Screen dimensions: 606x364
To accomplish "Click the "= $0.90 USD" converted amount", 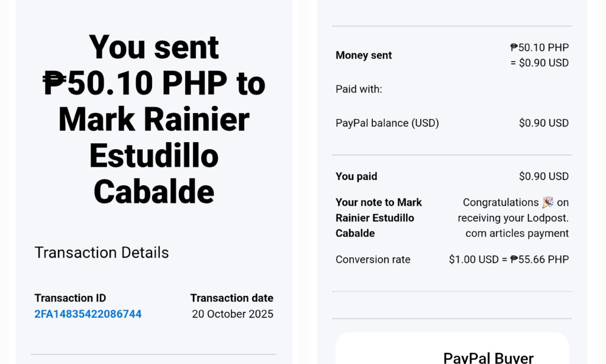I will [539, 63].
